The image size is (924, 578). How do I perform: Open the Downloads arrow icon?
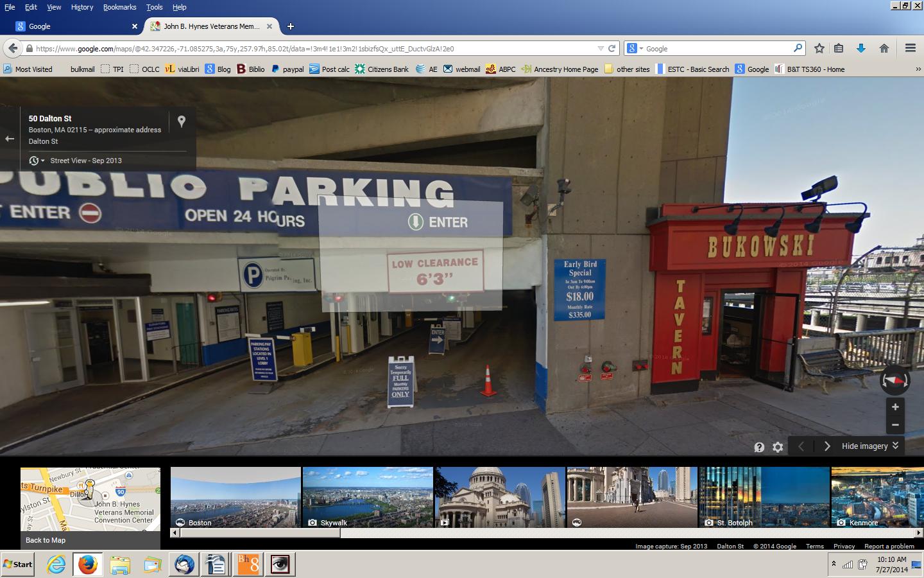point(861,48)
